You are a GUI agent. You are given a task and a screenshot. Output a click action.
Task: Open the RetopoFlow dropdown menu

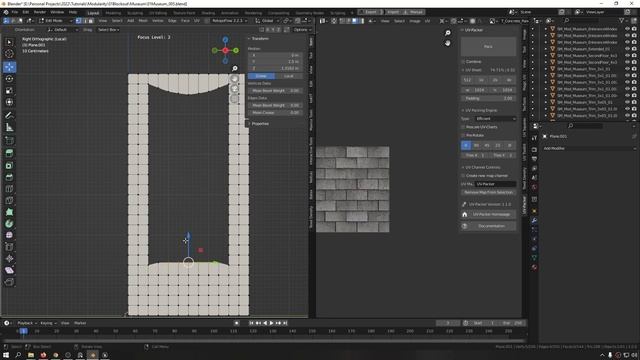pyautogui.click(x=229, y=20)
